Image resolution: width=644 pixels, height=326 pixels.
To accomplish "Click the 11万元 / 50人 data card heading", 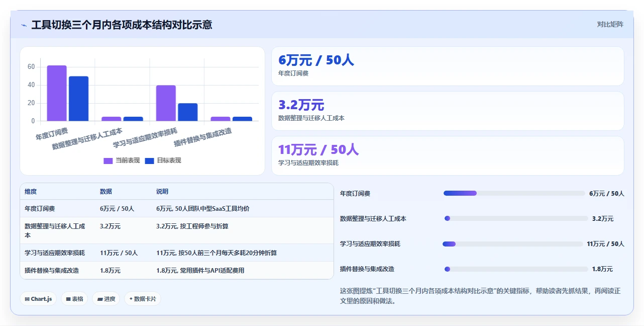I will pyautogui.click(x=318, y=150).
